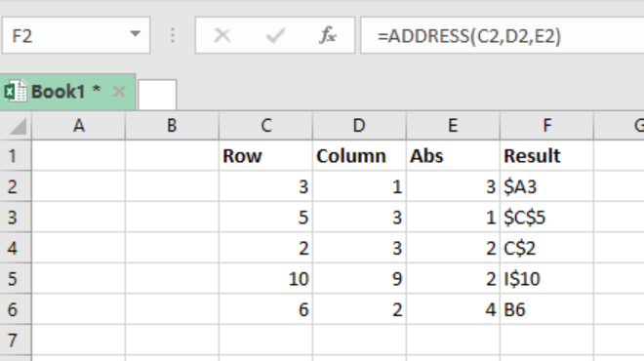Select the Abs header cell
Image resolution: width=644 pixels, height=361 pixels.
(x=453, y=156)
